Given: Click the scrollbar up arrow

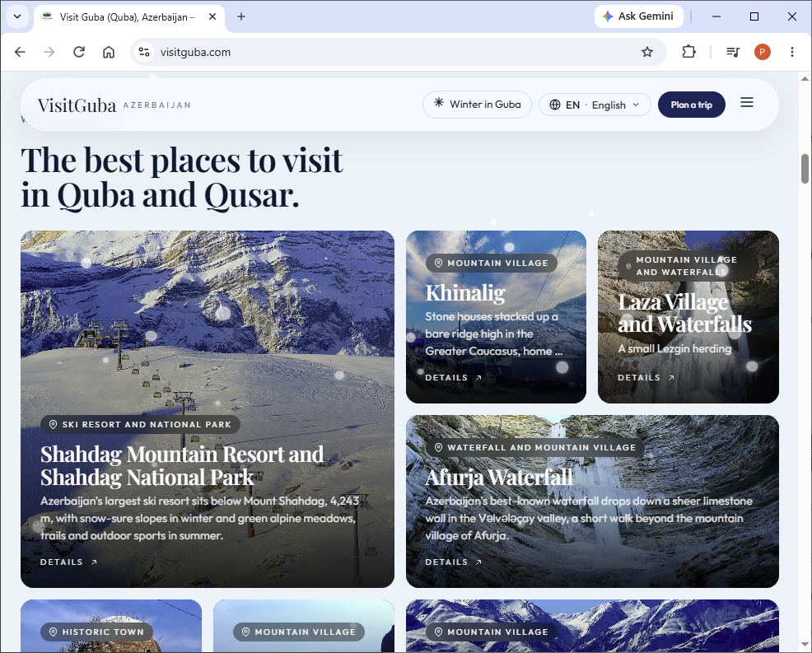Looking at the screenshot, I should (805, 79).
